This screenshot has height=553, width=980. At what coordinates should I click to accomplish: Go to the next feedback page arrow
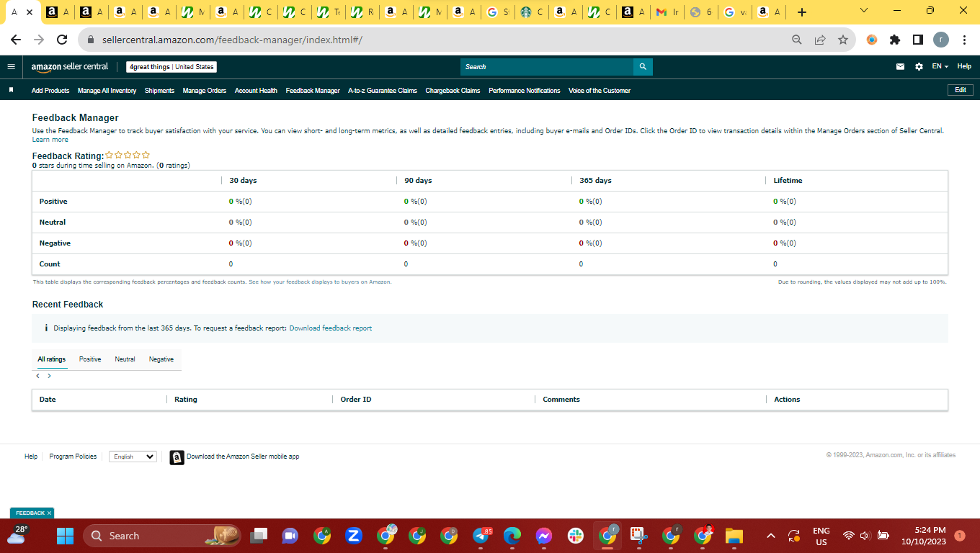pyautogui.click(x=49, y=376)
